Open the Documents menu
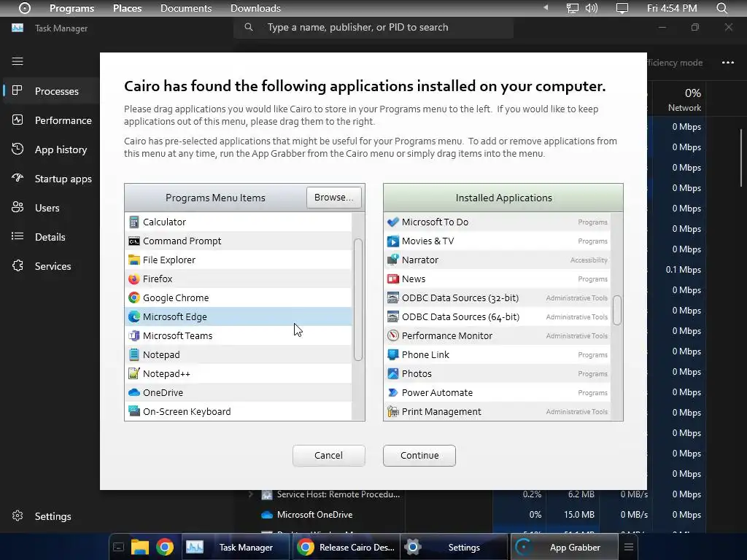 pos(186,8)
